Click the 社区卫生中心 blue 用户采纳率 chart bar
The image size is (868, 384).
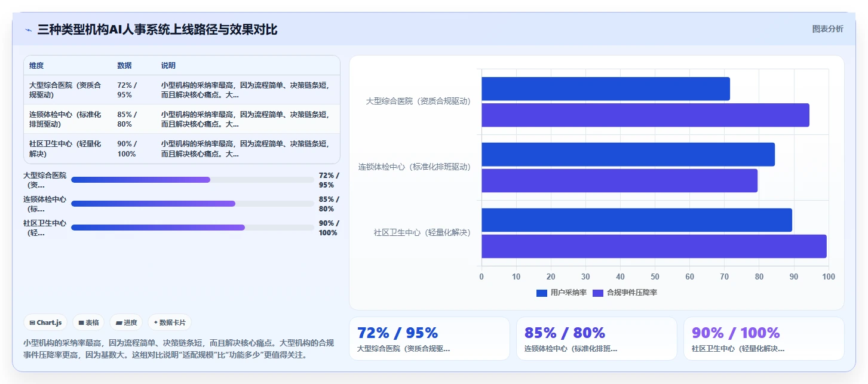click(x=637, y=220)
